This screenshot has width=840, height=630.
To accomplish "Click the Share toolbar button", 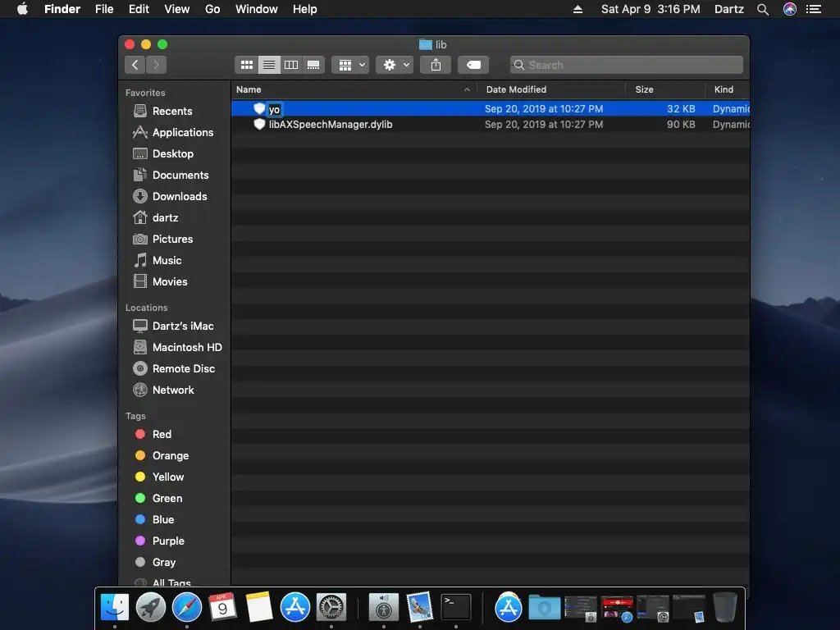I will pos(436,65).
